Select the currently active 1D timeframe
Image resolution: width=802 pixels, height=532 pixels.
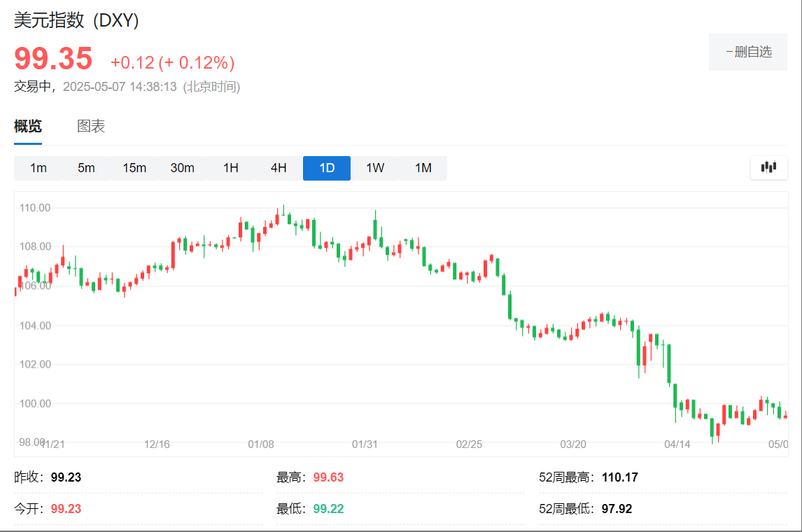click(326, 168)
